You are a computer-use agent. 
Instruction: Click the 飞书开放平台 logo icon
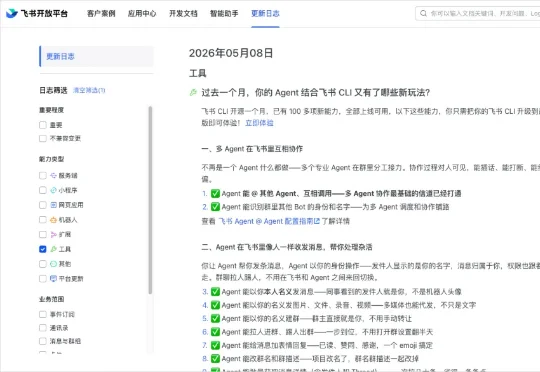(x=11, y=13)
